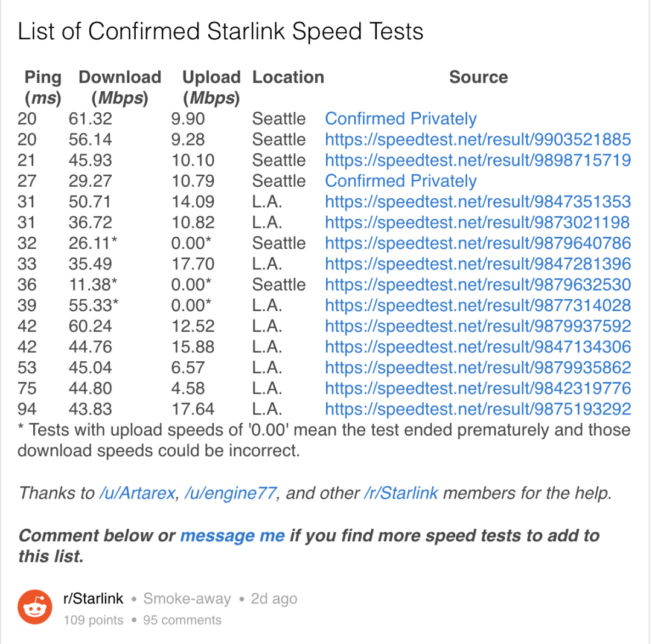Viewport: 652px width, 644px height.
Task: Open speedtest result 9879632530 link
Action: click(478, 285)
